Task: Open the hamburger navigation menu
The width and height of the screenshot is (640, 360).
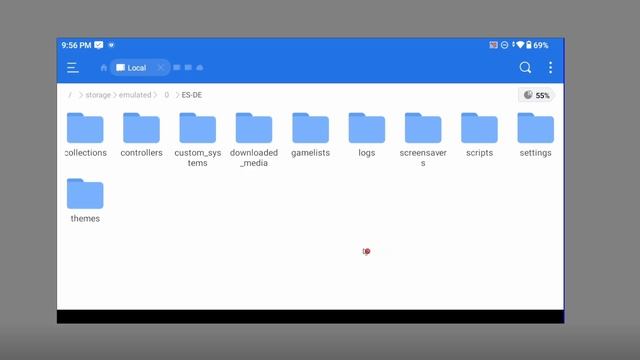Action: coord(73,68)
